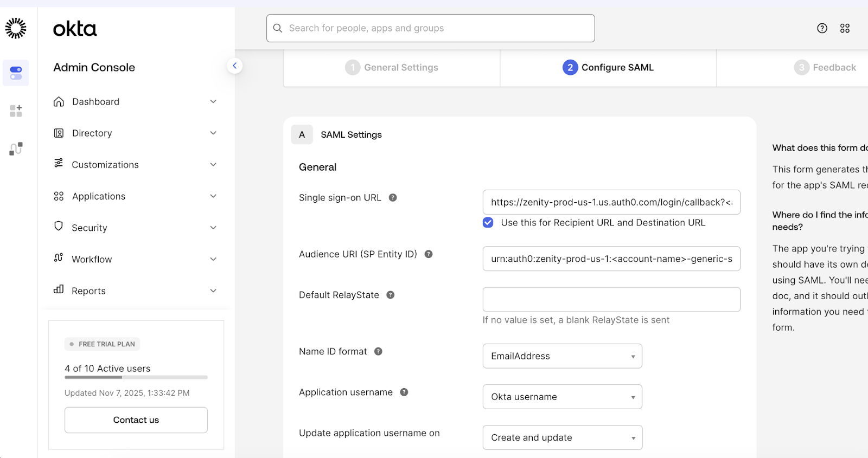Show help tooltip for Audience URI
Screen dimensions: 868x458
tap(429, 254)
